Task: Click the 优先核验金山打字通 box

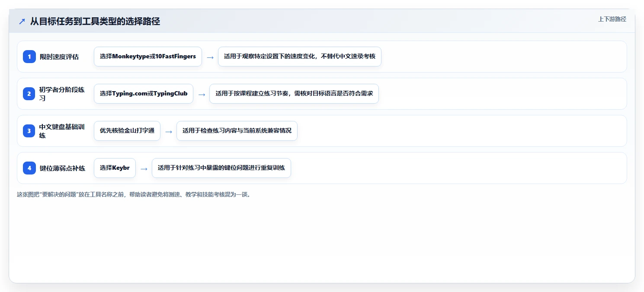Action: tap(127, 131)
